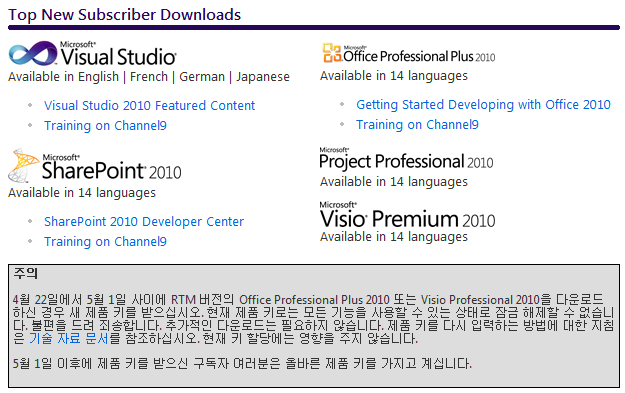Open the 기술 자료 문서 link in notice

69,338
